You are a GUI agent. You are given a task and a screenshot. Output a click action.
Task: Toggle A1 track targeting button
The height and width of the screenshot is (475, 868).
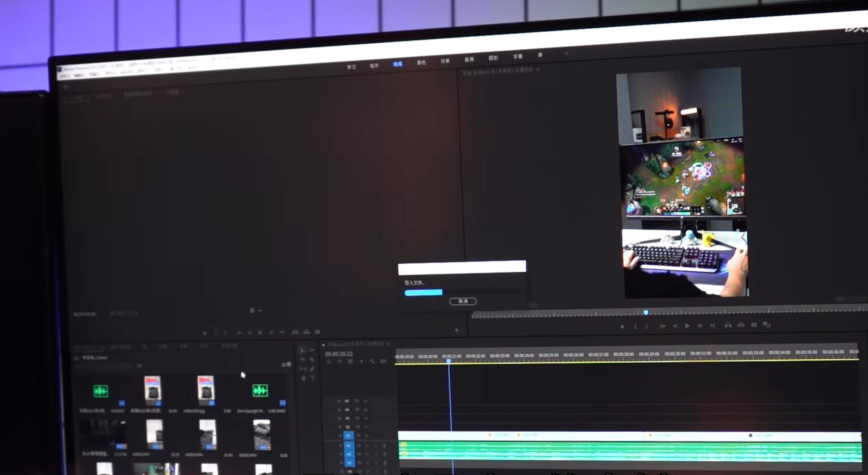[349, 446]
